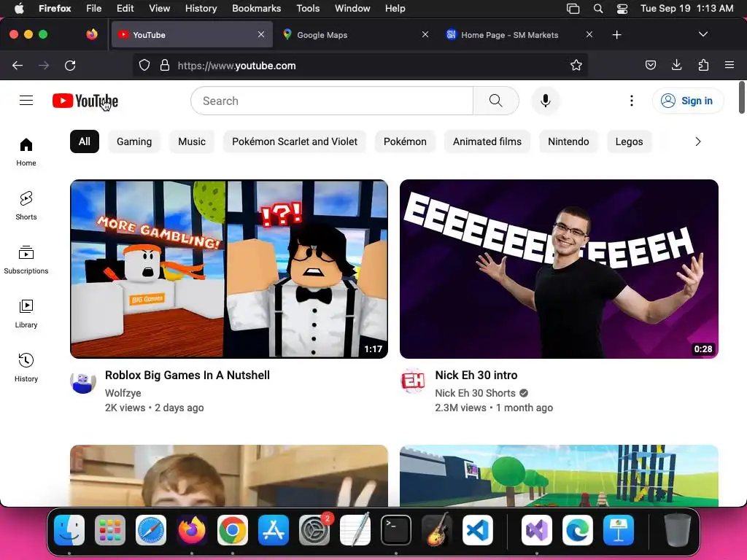747x560 pixels.
Task: Open Finder from the Dock
Action: click(x=69, y=530)
